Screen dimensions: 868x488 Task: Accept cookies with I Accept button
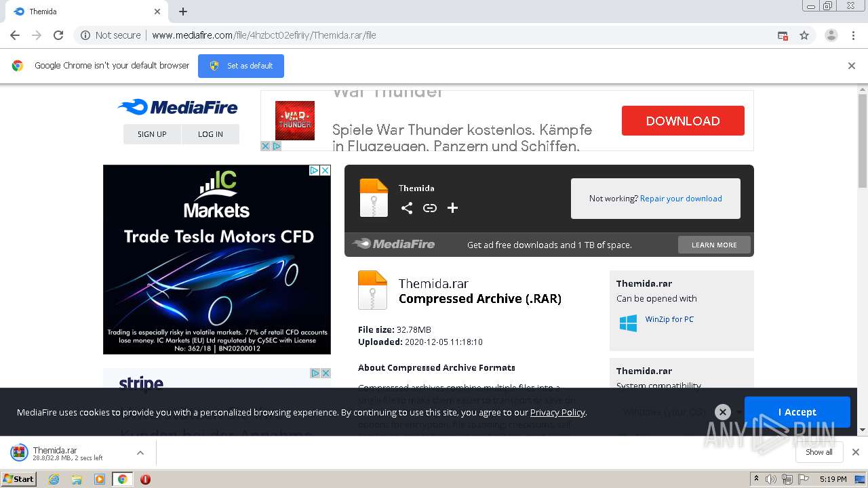(x=797, y=412)
